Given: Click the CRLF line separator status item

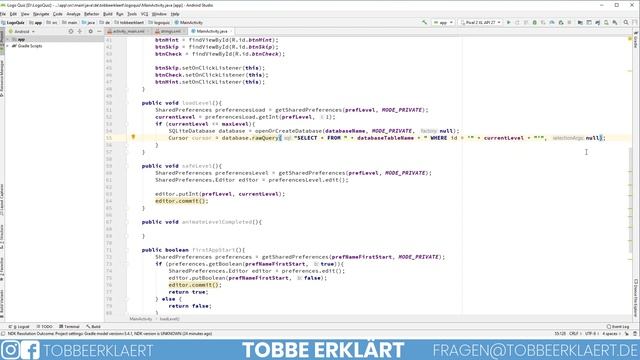Looking at the screenshot, I should coord(574,334).
